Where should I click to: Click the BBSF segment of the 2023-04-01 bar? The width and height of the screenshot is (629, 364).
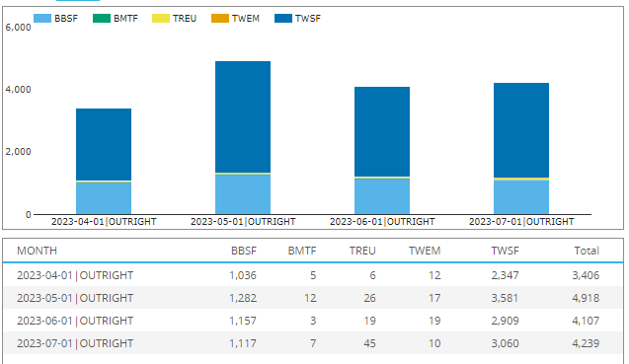(x=104, y=198)
